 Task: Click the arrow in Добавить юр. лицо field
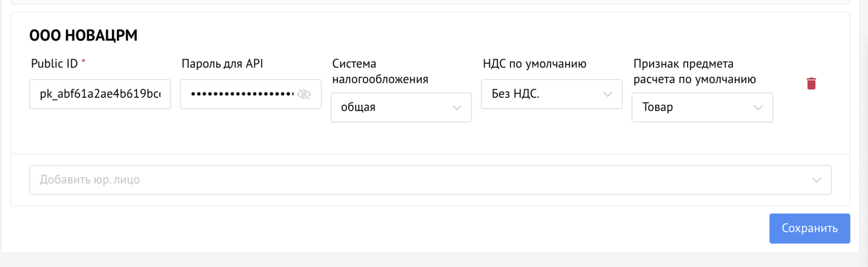(x=816, y=180)
